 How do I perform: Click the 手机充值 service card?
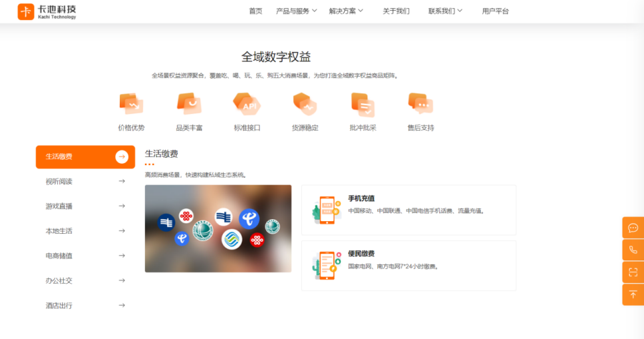[408, 210]
